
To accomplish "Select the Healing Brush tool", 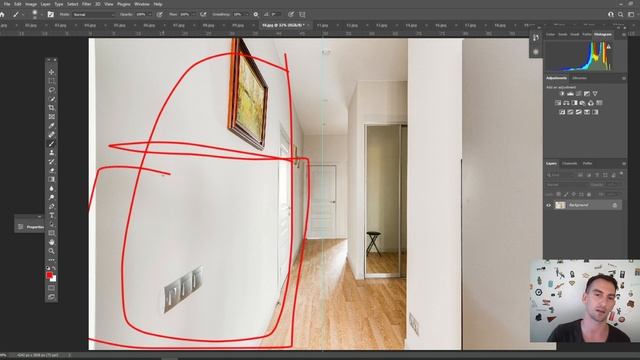I will point(51,135).
